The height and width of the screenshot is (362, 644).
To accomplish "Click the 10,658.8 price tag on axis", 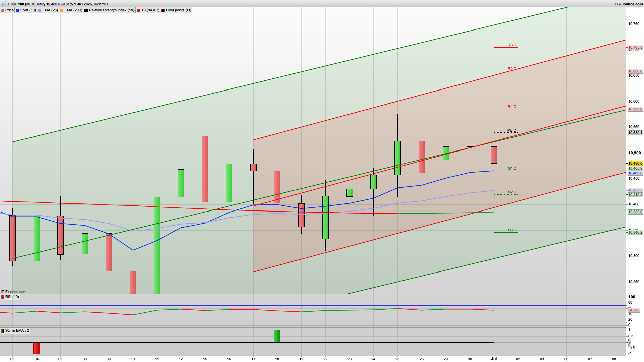I will coord(635,71).
